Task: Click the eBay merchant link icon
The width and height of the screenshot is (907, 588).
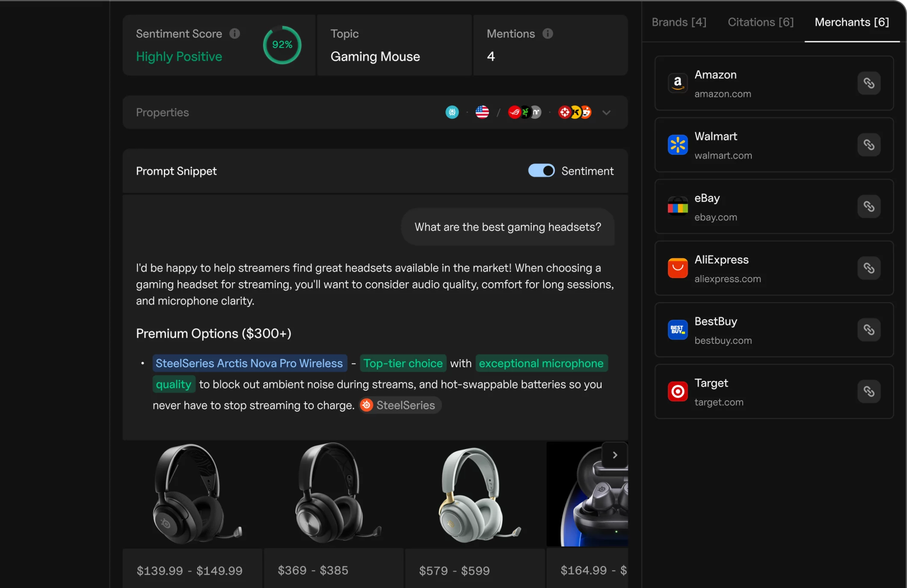Action: [x=868, y=207]
